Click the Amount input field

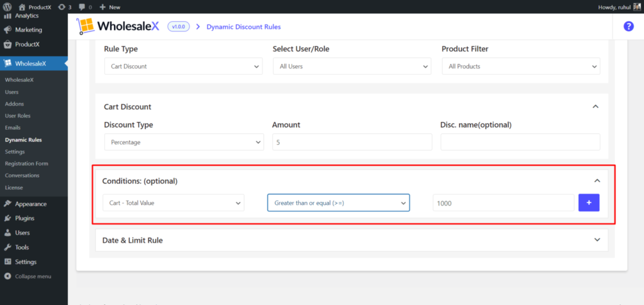pyautogui.click(x=352, y=142)
